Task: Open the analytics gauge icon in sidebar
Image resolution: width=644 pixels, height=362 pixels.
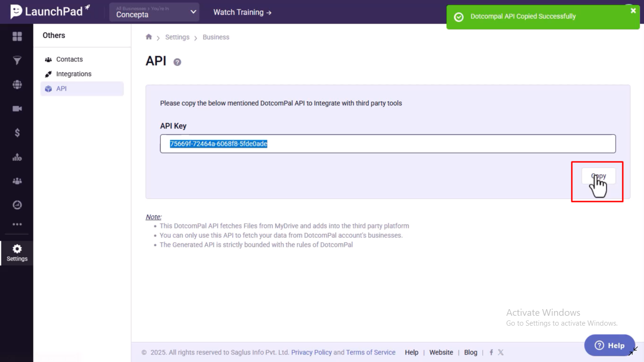Action: coord(17,205)
